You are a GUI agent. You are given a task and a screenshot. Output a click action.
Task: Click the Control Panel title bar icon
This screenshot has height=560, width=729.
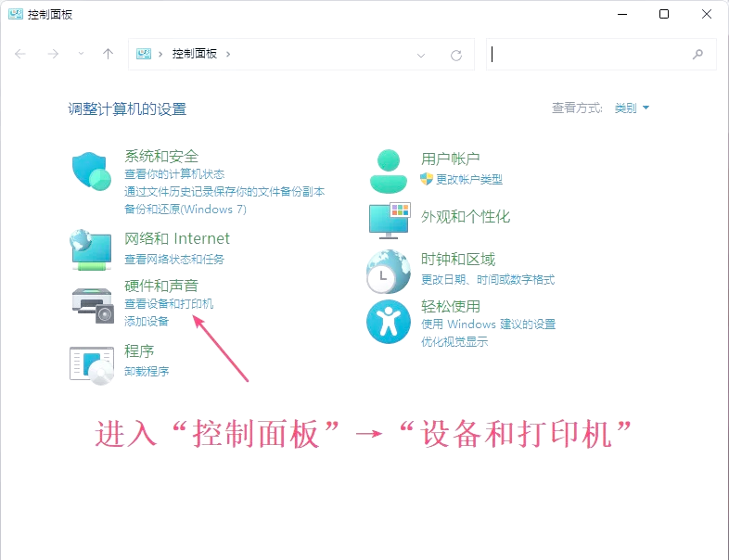click(x=16, y=14)
